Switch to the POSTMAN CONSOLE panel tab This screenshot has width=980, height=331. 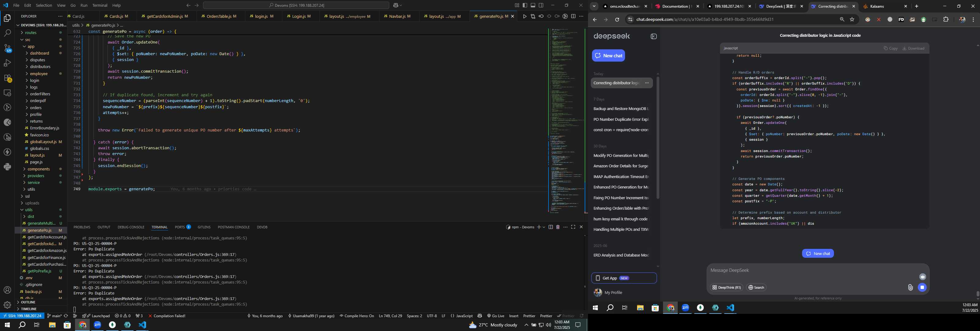click(x=234, y=227)
